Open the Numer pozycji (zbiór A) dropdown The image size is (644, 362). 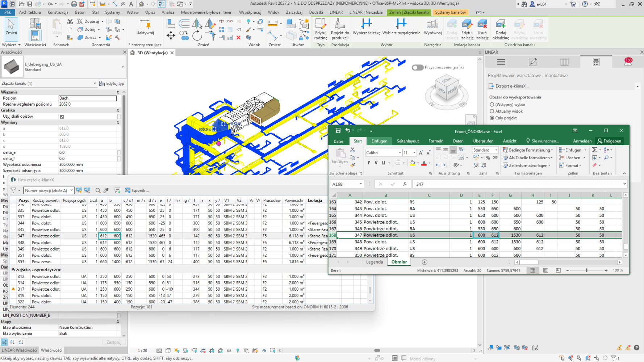pyautogui.click(x=49, y=190)
